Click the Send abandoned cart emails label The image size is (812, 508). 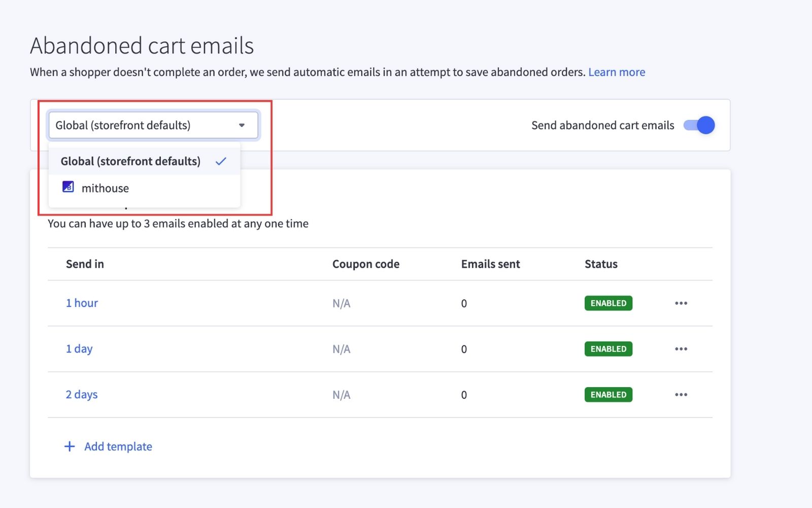coord(603,125)
